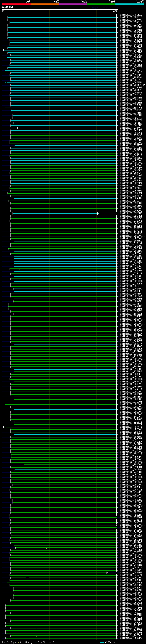Click the UniRef100_A7TEU3 label
This screenshot has height=644, width=146.
[x=131, y=608]
